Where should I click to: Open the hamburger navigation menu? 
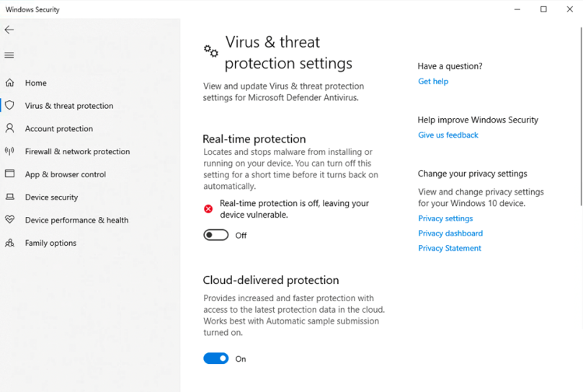click(9, 55)
